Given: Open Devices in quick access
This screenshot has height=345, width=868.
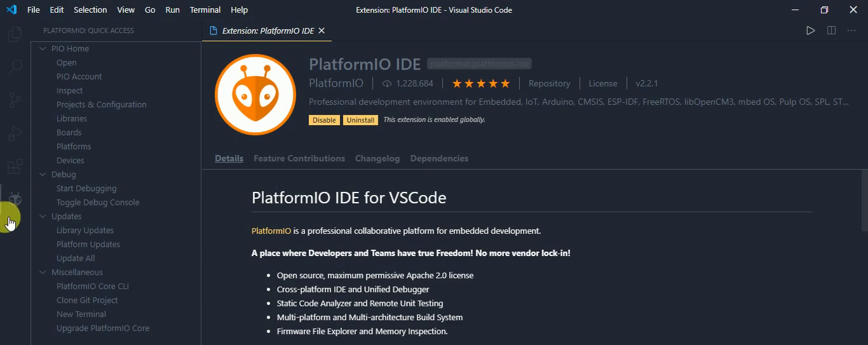Looking at the screenshot, I should pos(70,160).
